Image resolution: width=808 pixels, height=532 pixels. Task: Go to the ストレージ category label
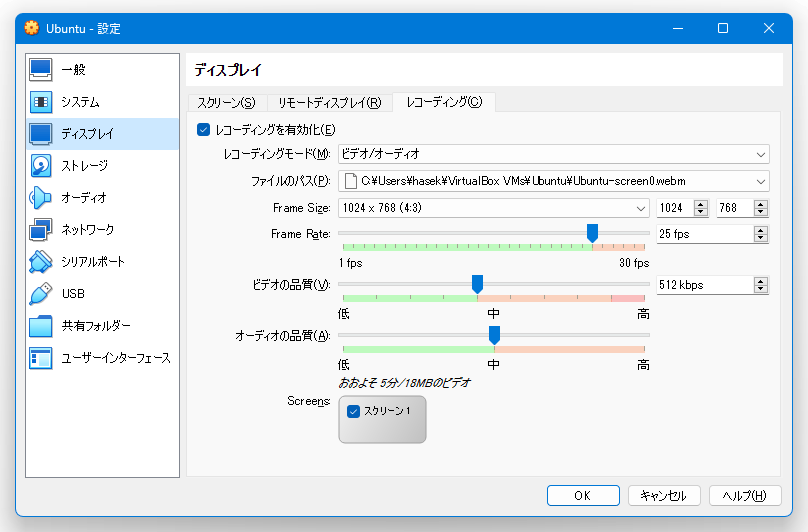tap(85, 165)
